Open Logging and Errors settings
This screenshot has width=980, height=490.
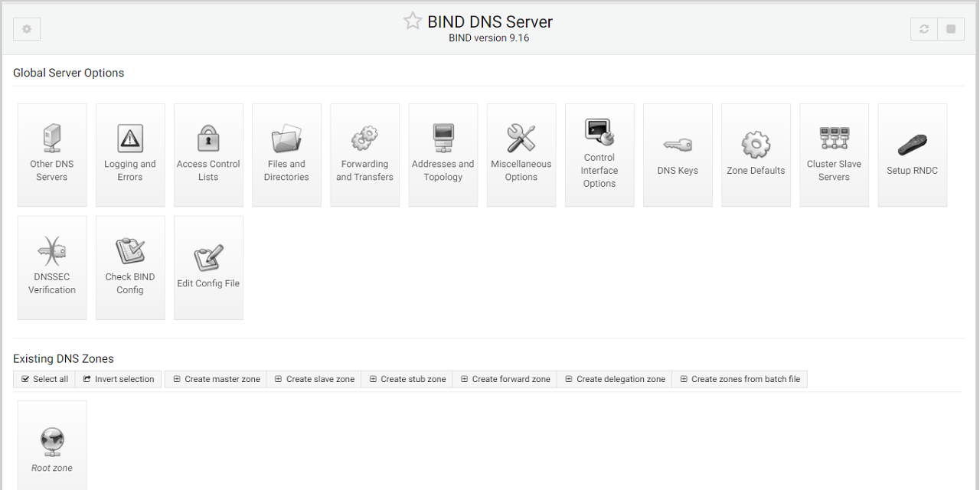[130, 155]
